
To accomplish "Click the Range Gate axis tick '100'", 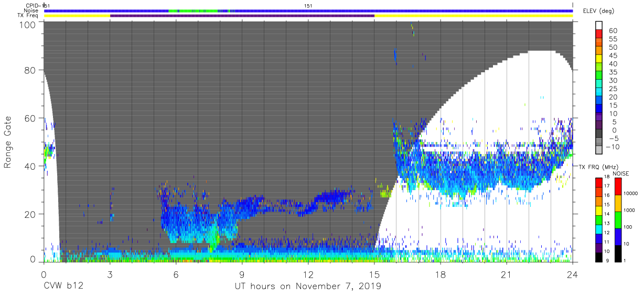I will (x=28, y=25).
